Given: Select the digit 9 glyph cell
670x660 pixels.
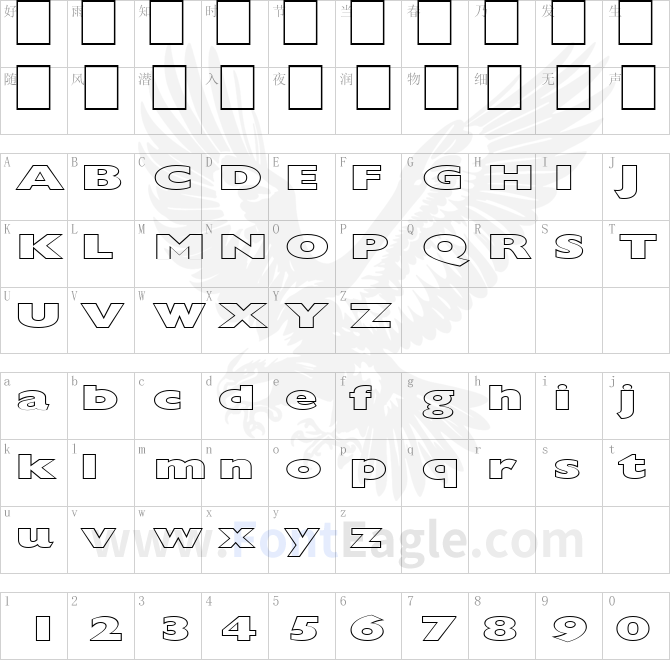Looking at the screenshot, I should click(569, 626).
